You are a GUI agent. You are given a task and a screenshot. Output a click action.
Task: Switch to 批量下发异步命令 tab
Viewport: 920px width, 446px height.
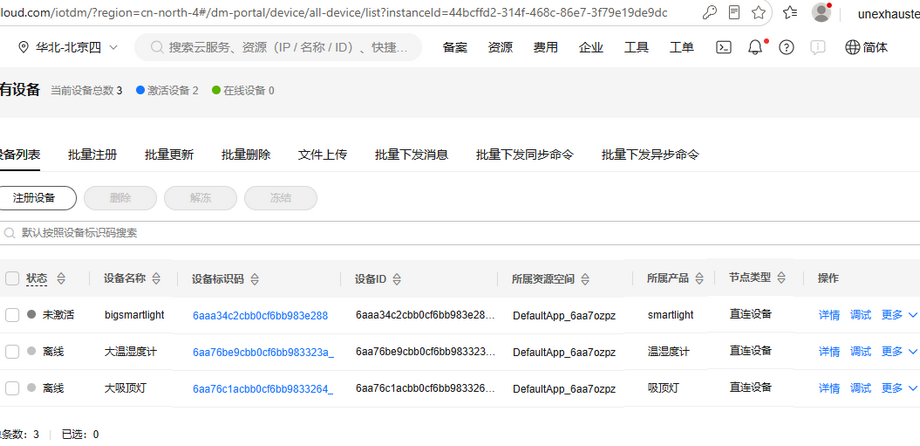pos(650,155)
